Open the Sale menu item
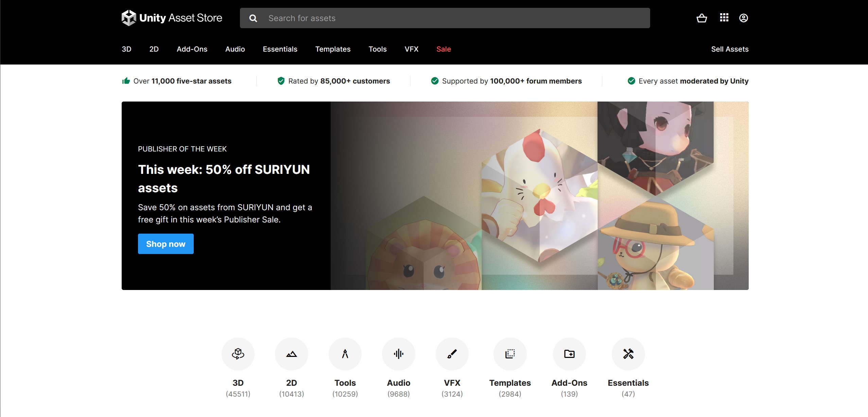Image resolution: width=868 pixels, height=417 pixels. pos(444,49)
